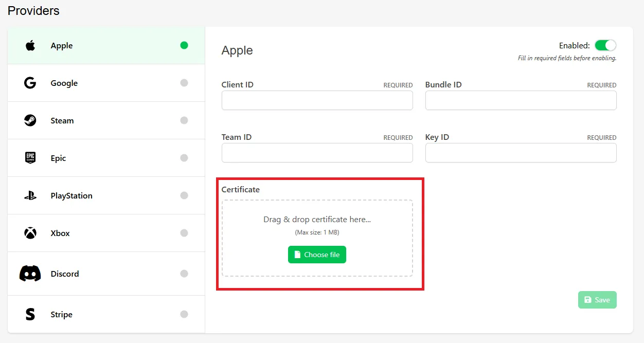
Task: Focus the Team ID input field
Action: coord(317,153)
